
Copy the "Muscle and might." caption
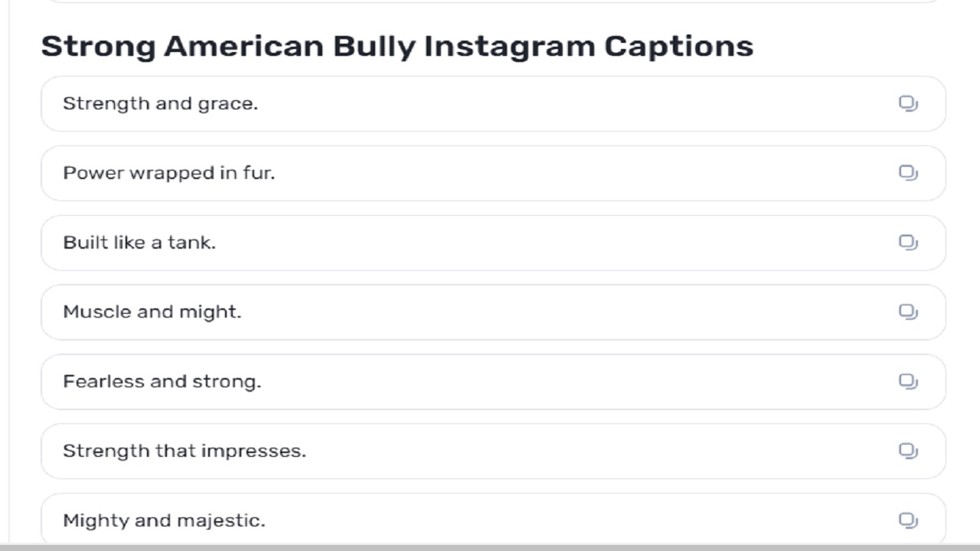tap(908, 312)
